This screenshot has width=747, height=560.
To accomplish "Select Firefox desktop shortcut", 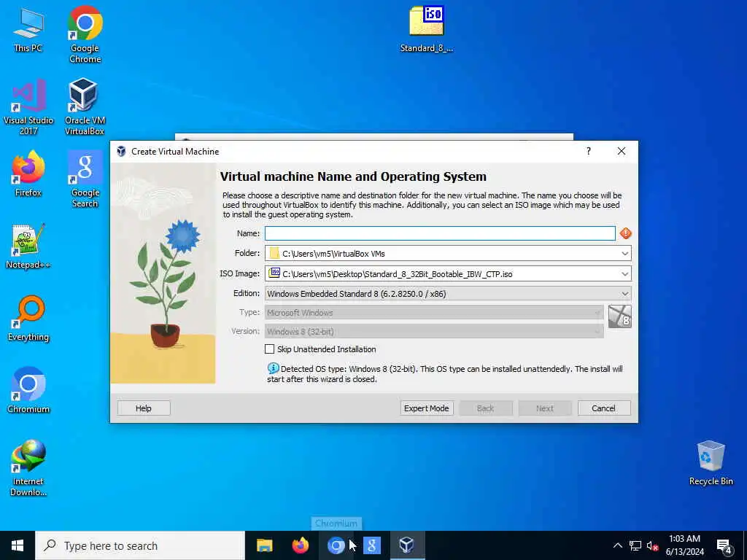I will click(28, 174).
